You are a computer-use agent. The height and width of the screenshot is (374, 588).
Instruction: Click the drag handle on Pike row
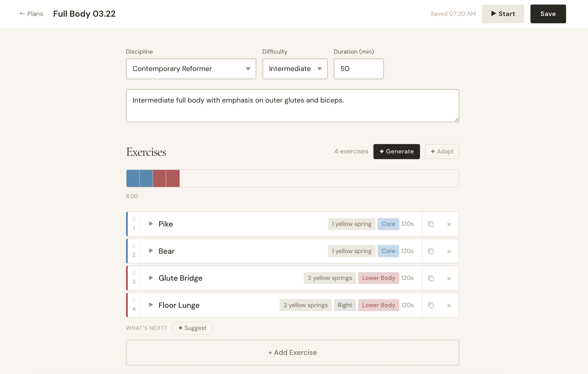pos(134,219)
